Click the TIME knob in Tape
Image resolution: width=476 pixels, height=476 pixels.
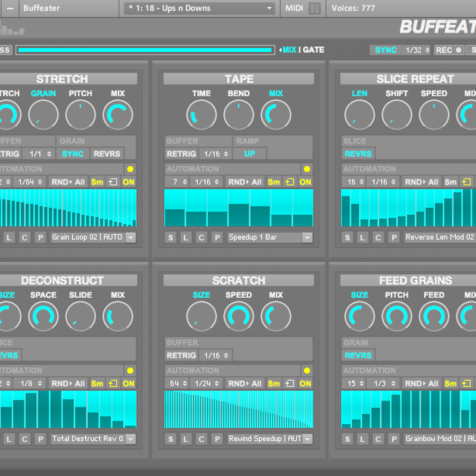(202, 115)
